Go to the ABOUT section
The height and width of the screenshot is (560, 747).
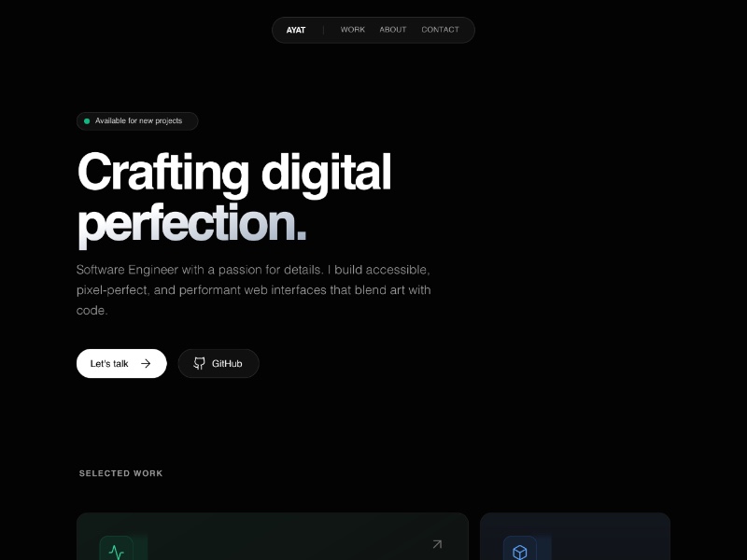click(392, 30)
